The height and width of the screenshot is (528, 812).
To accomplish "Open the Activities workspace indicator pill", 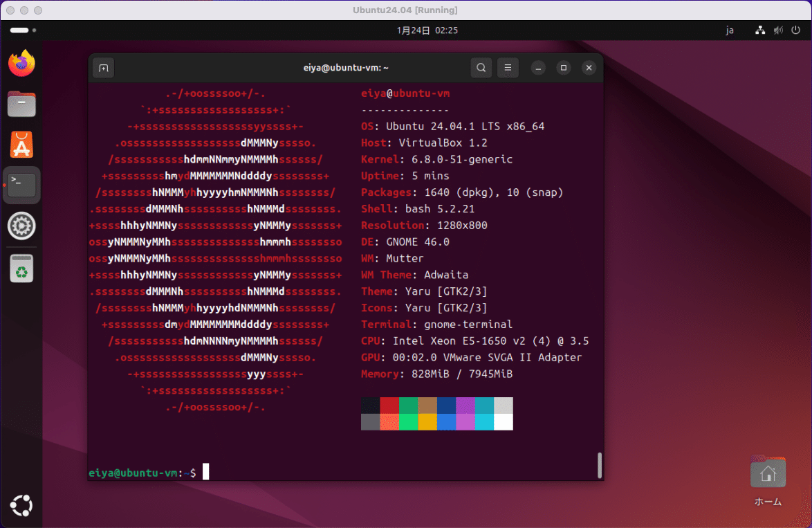I will (23, 30).
